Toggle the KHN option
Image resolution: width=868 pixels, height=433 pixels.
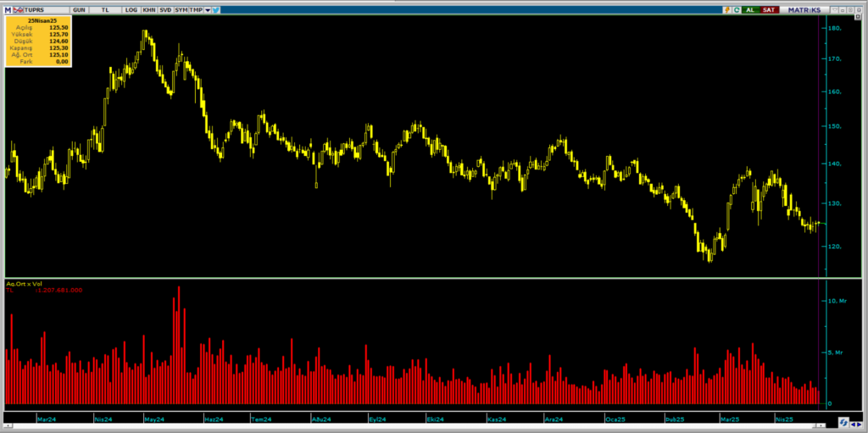pos(149,10)
